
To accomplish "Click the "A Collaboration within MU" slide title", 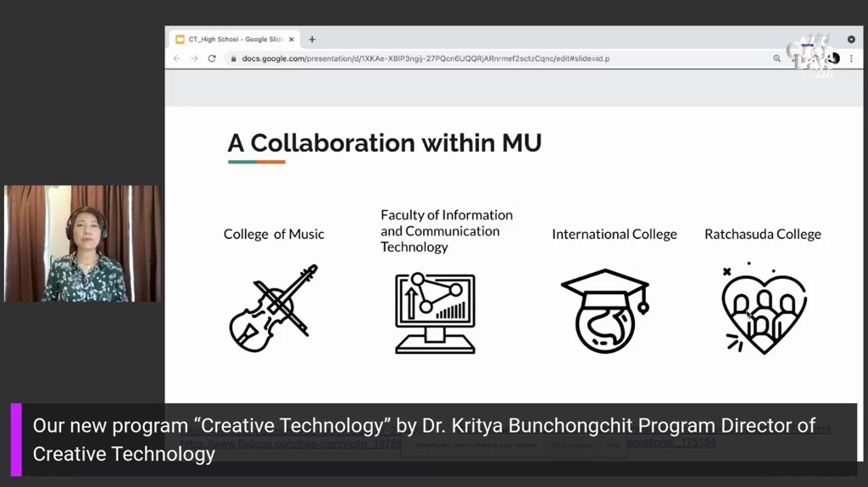I will pyautogui.click(x=384, y=142).
